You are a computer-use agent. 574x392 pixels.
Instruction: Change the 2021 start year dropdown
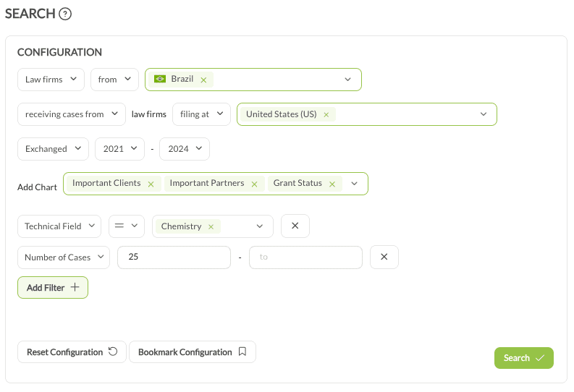click(x=119, y=149)
